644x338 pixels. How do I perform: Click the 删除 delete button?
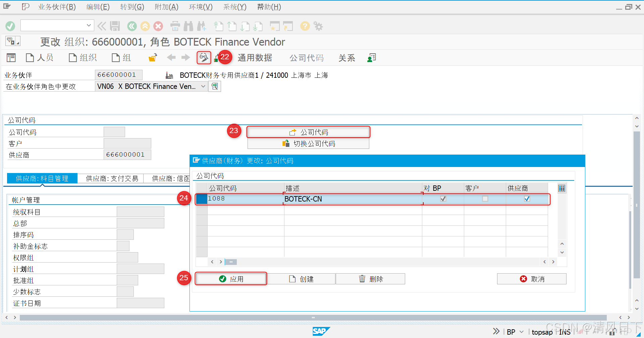(371, 279)
